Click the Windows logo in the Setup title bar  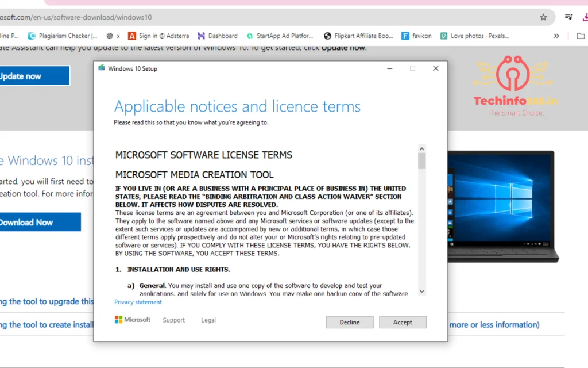point(101,68)
